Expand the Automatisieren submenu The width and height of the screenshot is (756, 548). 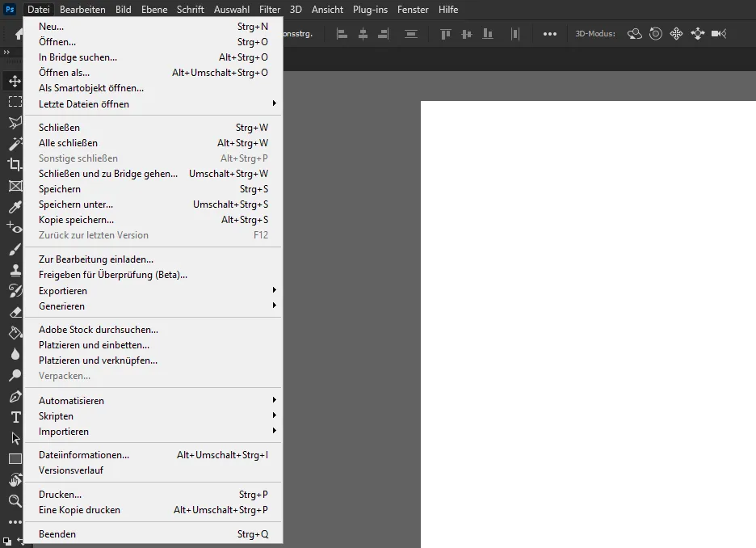click(153, 400)
